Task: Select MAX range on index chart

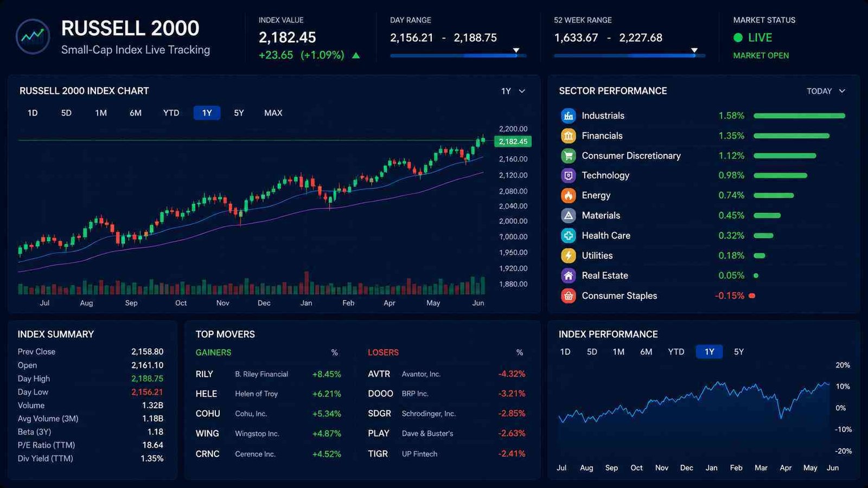Action: (x=273, y=113)
